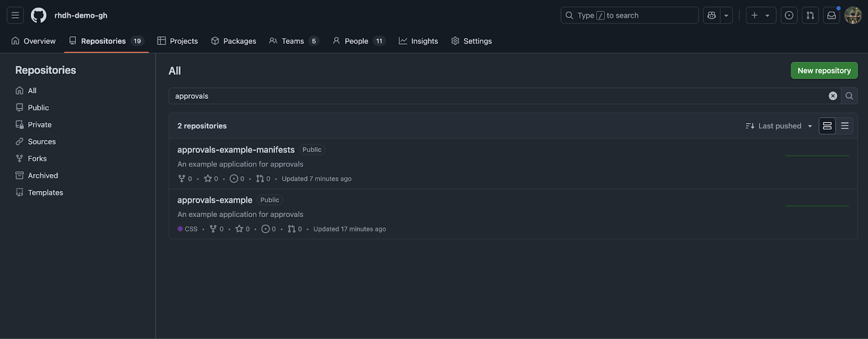
Task: Clear the approvals search text
Action: pyautogui.click(x=833, y=96)
